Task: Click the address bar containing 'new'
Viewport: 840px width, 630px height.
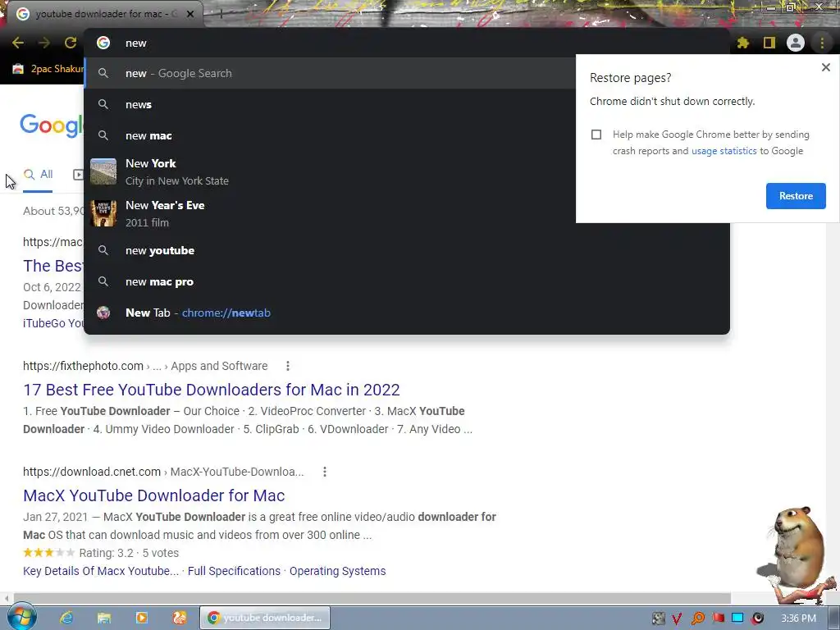Action: pyautogui.click(x=407, y=43)
